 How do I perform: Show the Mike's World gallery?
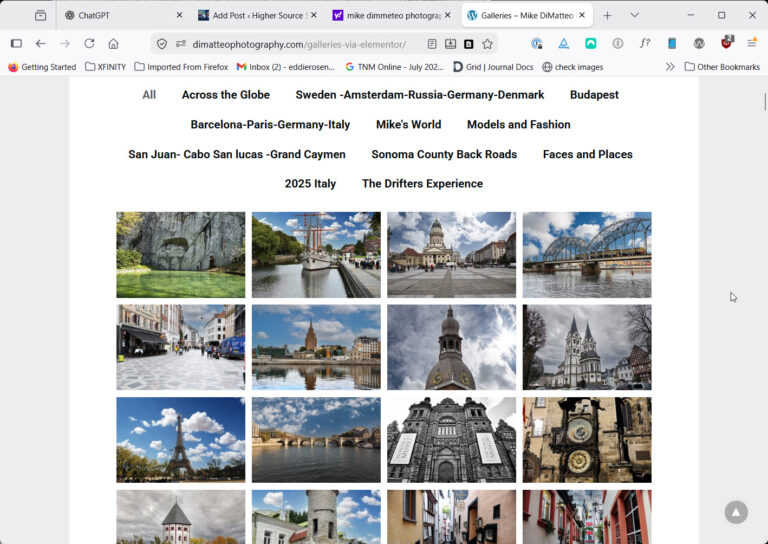(x=408, y=124)
